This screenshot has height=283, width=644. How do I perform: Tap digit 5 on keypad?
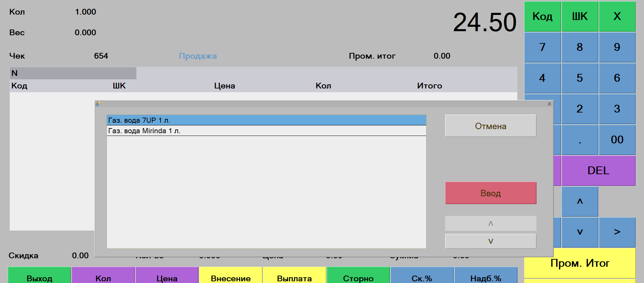point(580,78)
